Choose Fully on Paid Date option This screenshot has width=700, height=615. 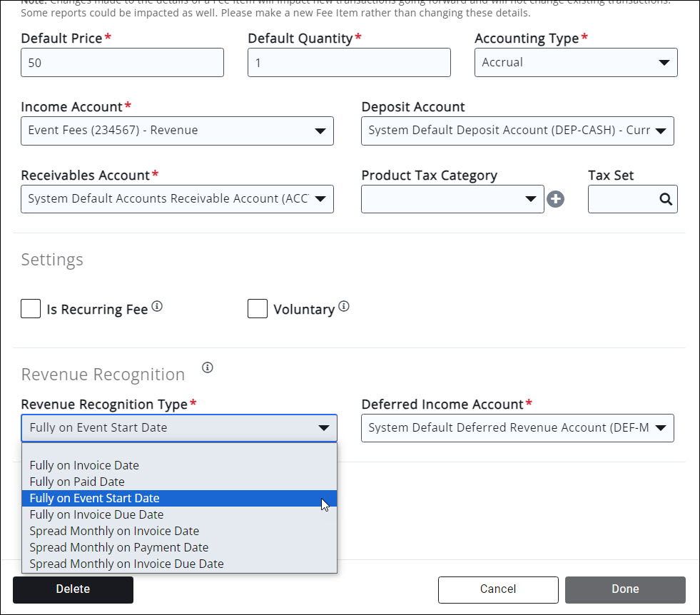click(x=77, y=482)
